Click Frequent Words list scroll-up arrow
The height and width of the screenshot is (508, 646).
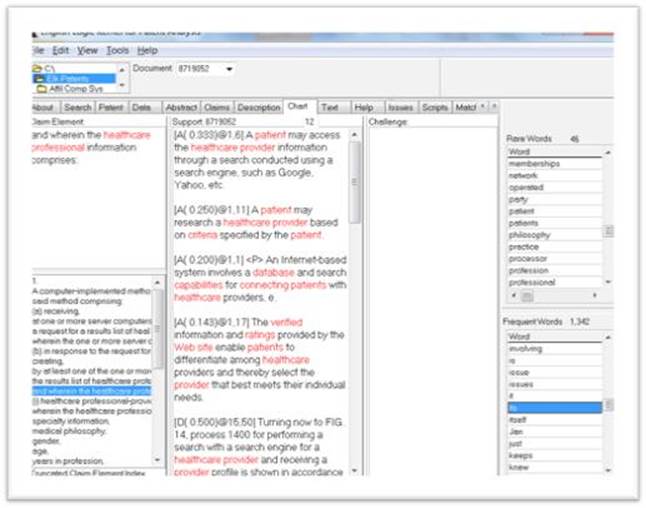click(608, 337)
